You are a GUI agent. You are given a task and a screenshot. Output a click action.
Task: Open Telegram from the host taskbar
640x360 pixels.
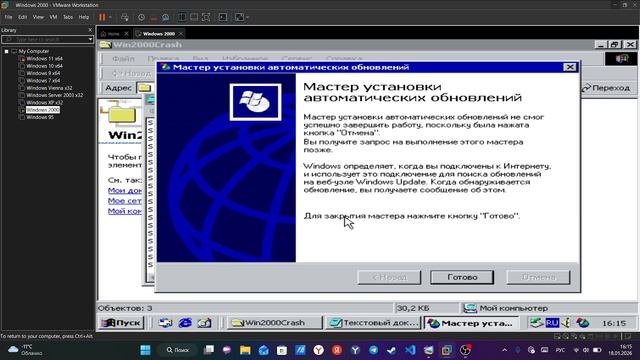[x=373, y=350]
